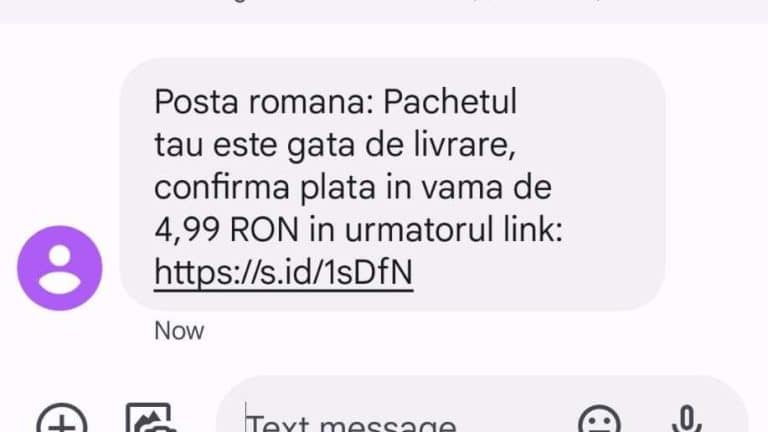
Task: Tap the "4,99 RON" amount text
Action: click(226, 230)
